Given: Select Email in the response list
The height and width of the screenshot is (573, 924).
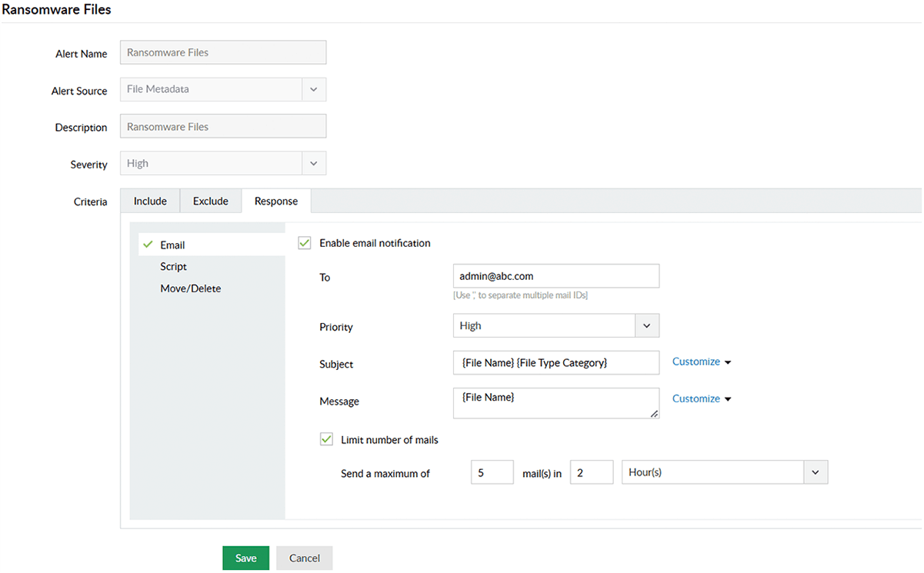Looking at the screenshot, I should [172, 245].
